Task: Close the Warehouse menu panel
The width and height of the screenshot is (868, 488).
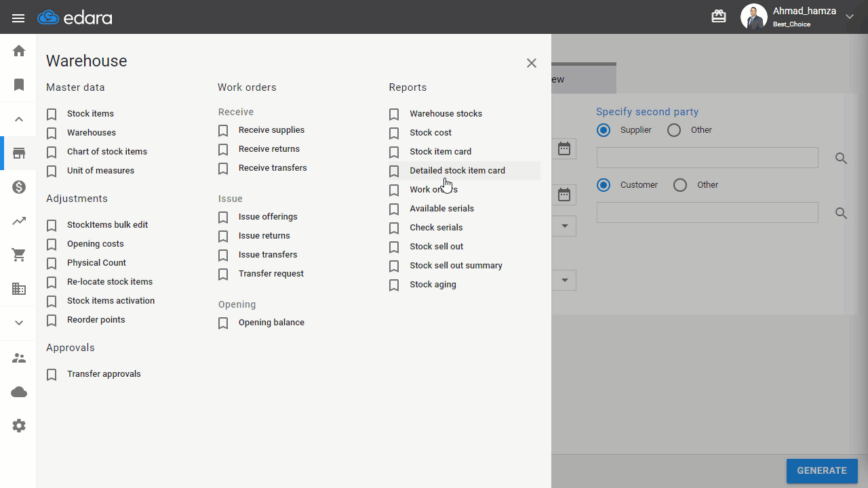Action: coord(532,63)
